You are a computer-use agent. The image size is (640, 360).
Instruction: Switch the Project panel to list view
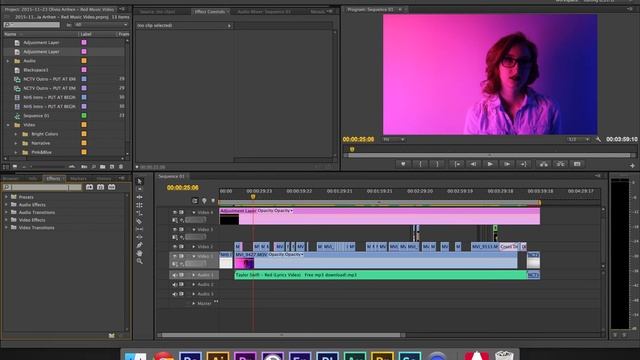6,167
